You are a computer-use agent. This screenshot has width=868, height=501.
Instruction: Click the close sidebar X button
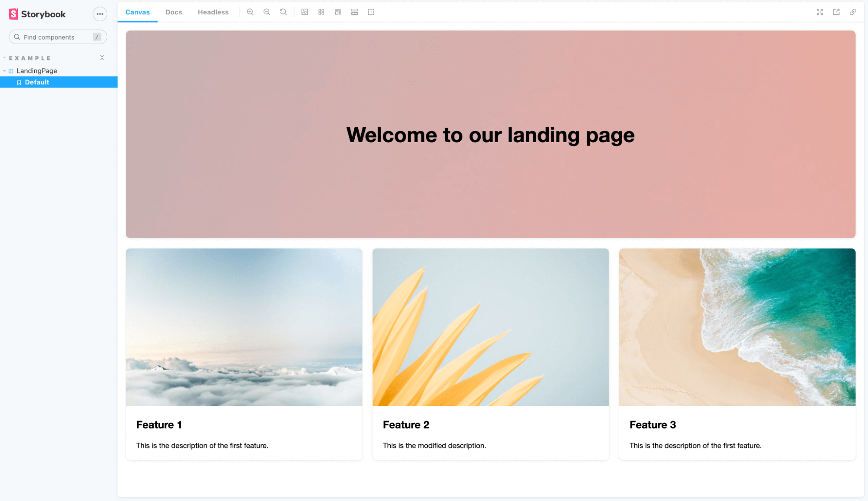point(102,57)
